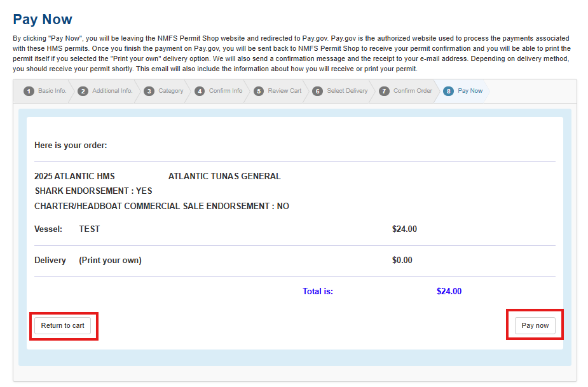Screen dimensions: 588x387
Task: Click the Pay now button
Action: pos(535,325)
